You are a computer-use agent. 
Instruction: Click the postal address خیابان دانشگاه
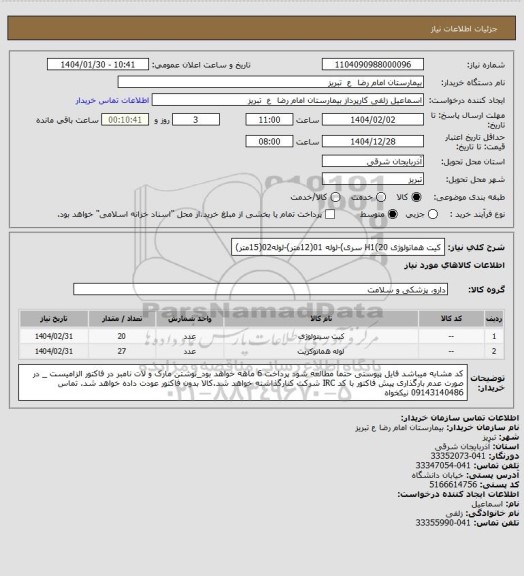click(x=437, y=475)
